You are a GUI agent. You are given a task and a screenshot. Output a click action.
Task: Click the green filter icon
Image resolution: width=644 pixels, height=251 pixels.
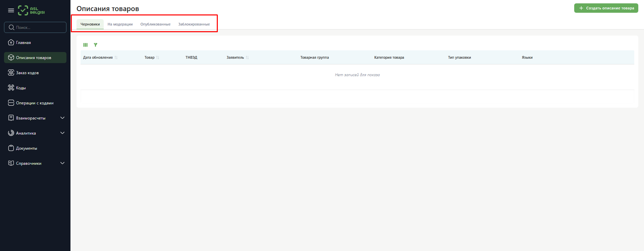(96, 45)
